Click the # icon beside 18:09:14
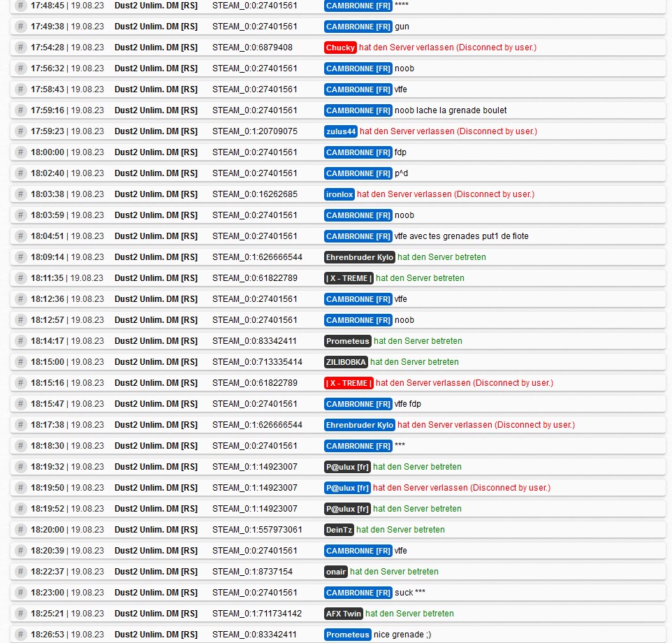Viewport: 672px width, 643px height. [x=20, y=258]
